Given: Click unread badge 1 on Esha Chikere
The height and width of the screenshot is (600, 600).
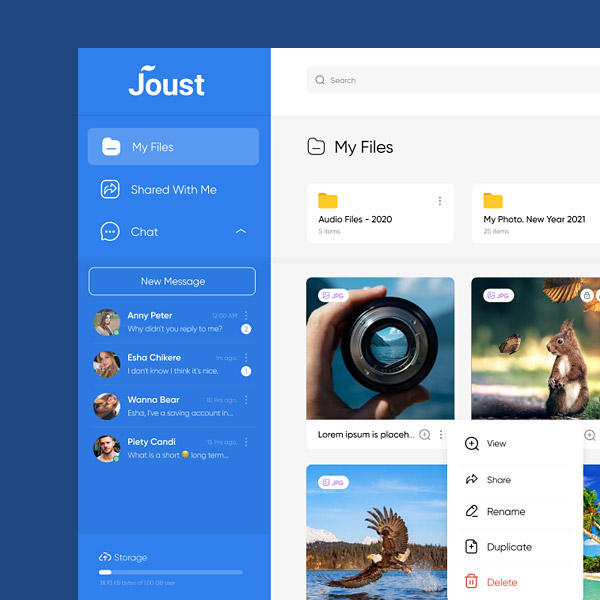Looking at the screenshot, I should click(246, 371).
